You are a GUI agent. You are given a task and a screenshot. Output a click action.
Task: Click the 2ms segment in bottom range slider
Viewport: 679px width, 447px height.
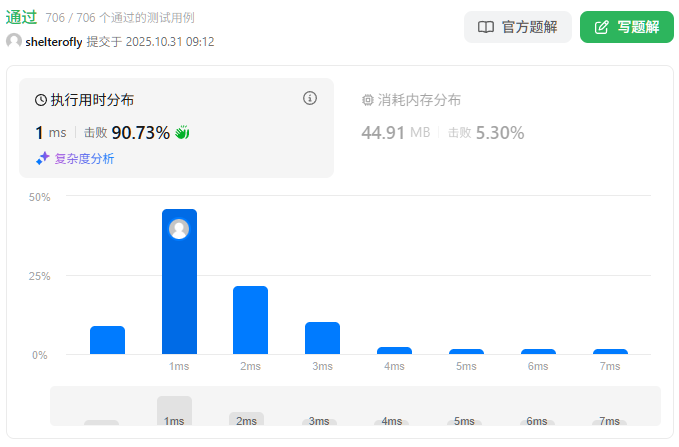pos(246,419)
